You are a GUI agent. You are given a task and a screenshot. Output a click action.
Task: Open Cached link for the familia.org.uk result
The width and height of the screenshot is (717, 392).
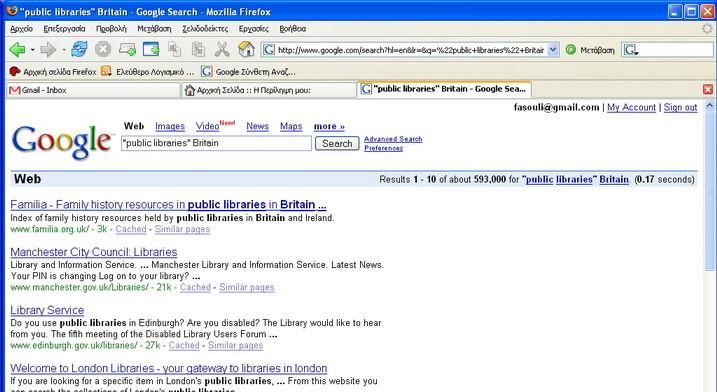131,229
